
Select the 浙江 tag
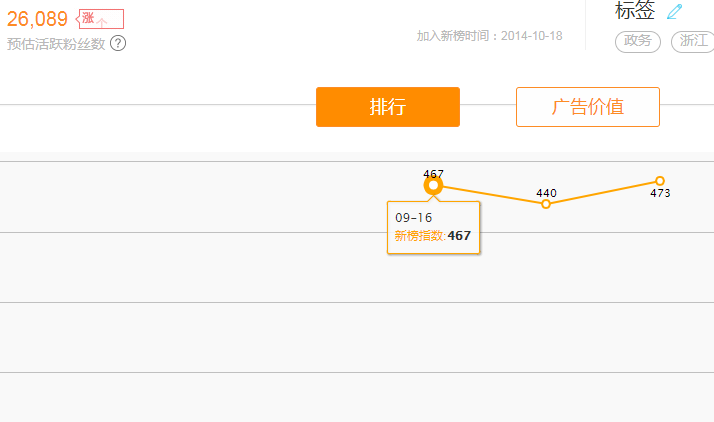point(693,41)
